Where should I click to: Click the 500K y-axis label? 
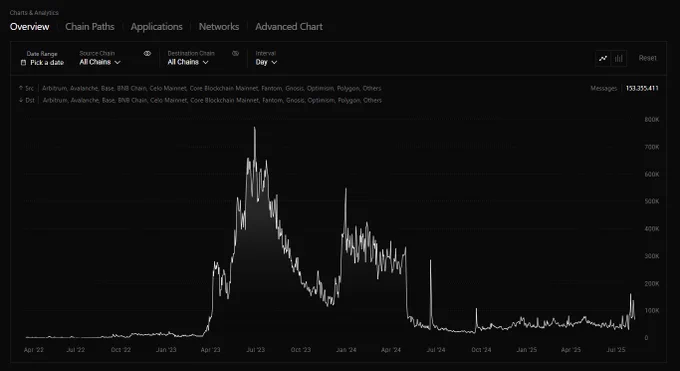point(652,201)
